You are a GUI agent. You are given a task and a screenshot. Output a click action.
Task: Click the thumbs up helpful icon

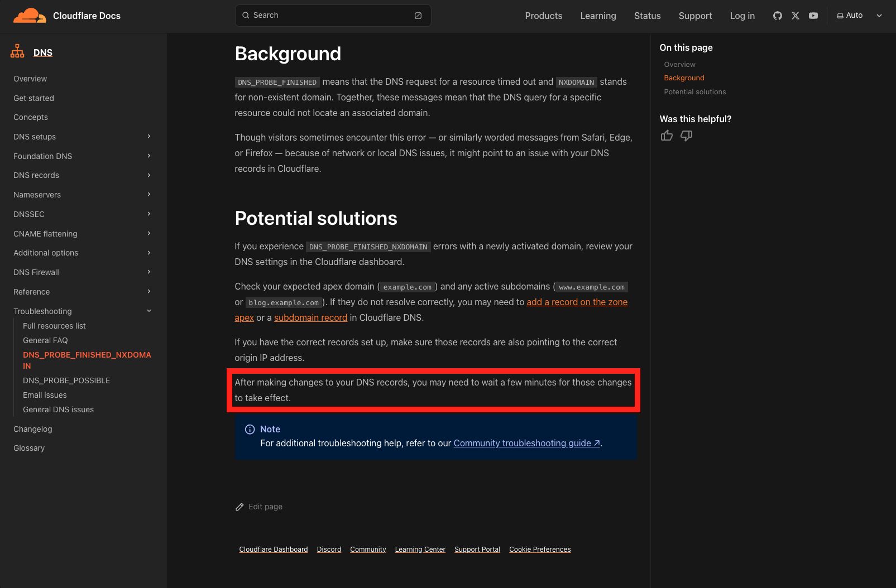(x=667, y=136)
